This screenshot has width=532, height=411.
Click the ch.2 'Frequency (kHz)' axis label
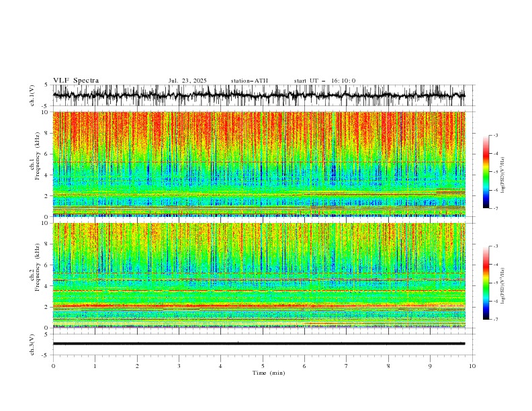[37, 267]
